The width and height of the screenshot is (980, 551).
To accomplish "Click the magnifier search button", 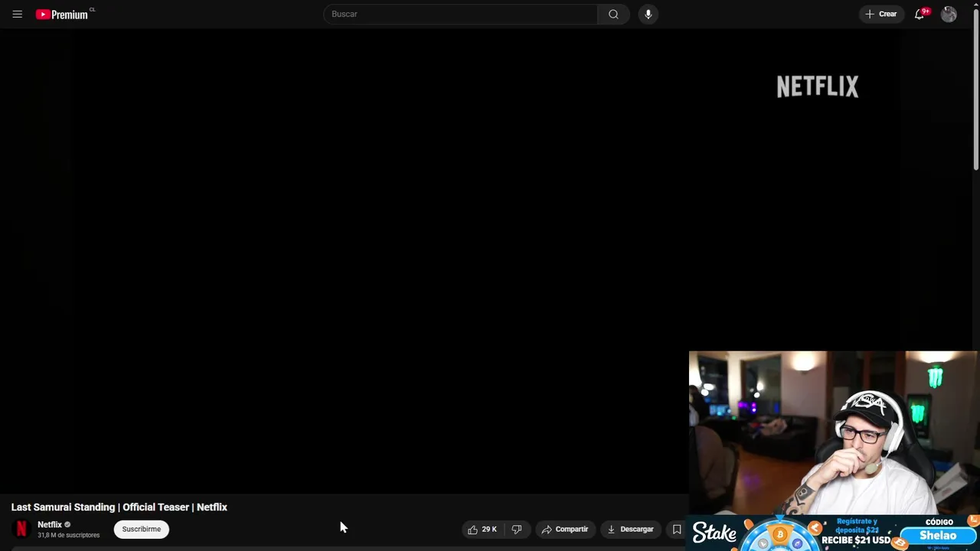I will [613, 14].
